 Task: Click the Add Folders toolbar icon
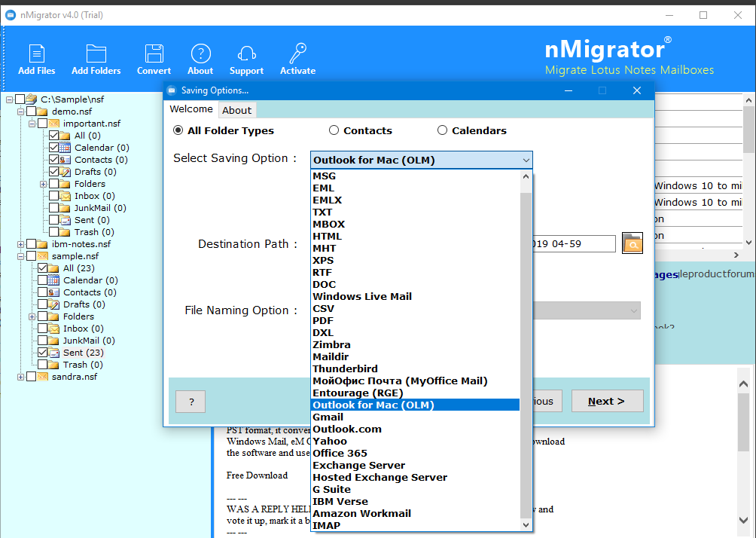click(x=96, y=53)
